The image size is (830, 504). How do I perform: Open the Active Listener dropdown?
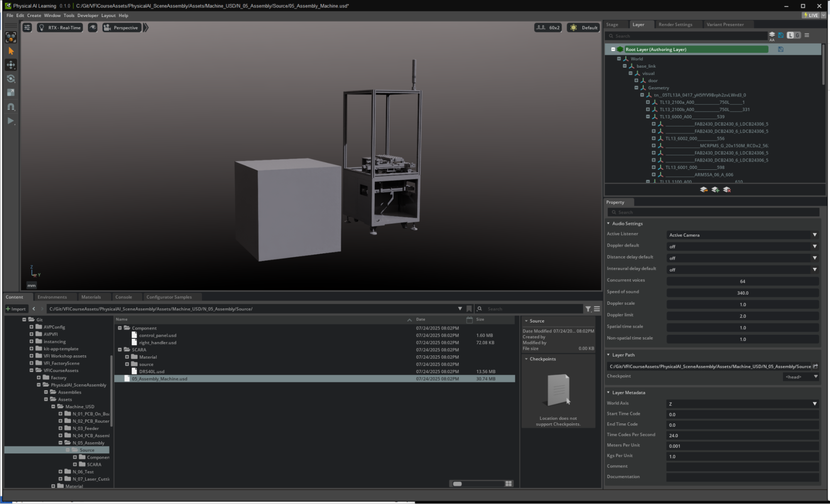pyautogui.click(x=742, y=235)
